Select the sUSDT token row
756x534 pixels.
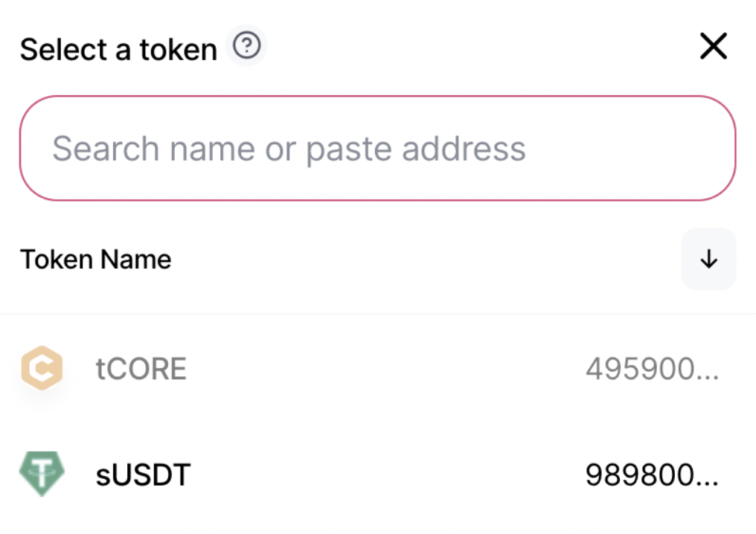(x=298, y=474)
